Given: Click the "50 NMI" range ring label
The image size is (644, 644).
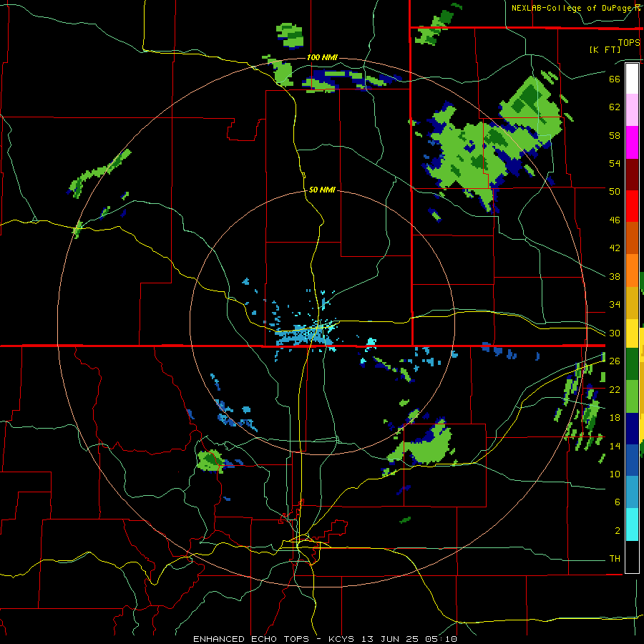Looking at the screenshot, I should click(322, 190).
